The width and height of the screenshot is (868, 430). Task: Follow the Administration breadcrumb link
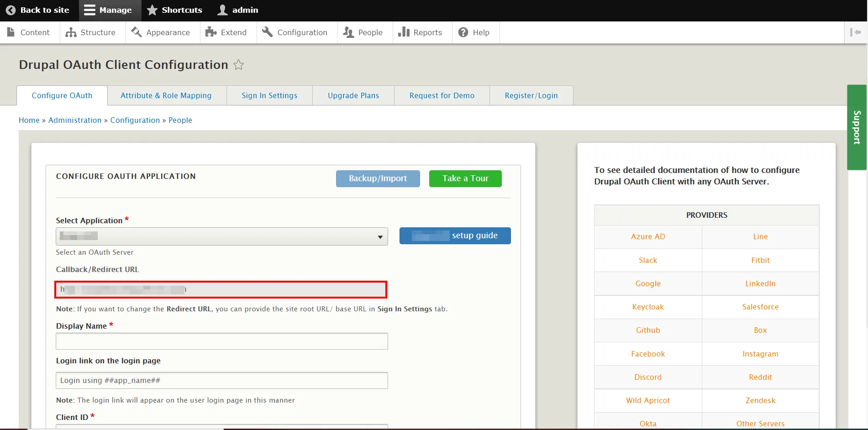click(75, 120)
